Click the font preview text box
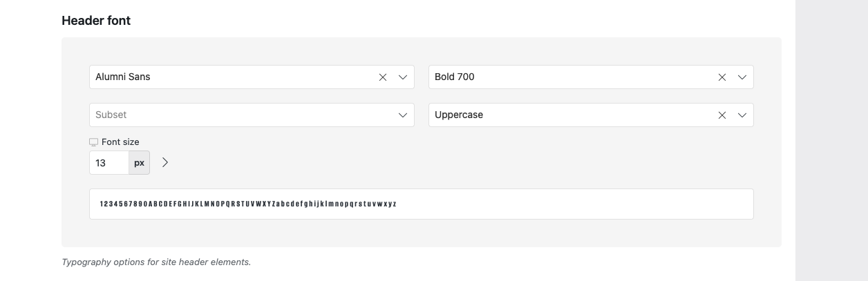Image resolution: width=868 pixels, height=281 pixels. (x=422, y=204)
